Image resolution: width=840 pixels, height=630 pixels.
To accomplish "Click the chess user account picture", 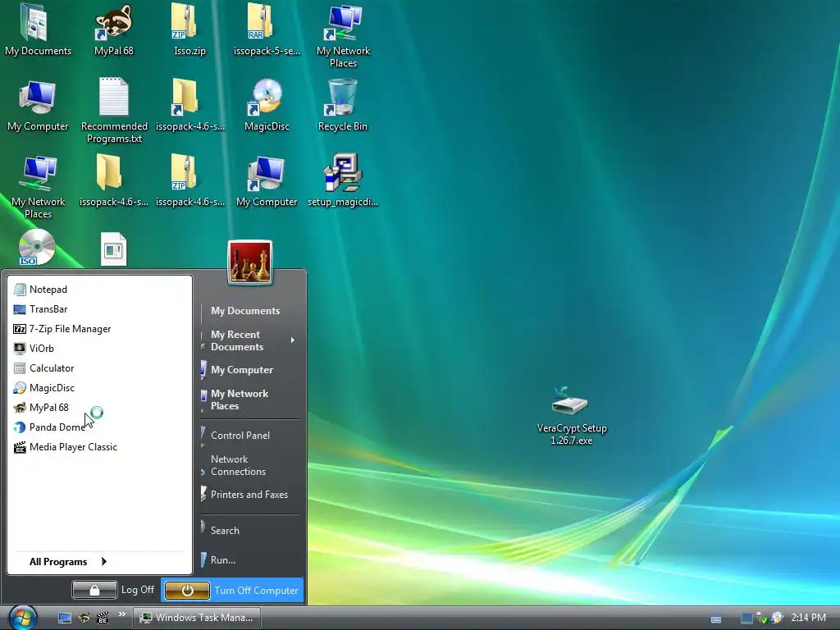I will [x=249, y=262].
